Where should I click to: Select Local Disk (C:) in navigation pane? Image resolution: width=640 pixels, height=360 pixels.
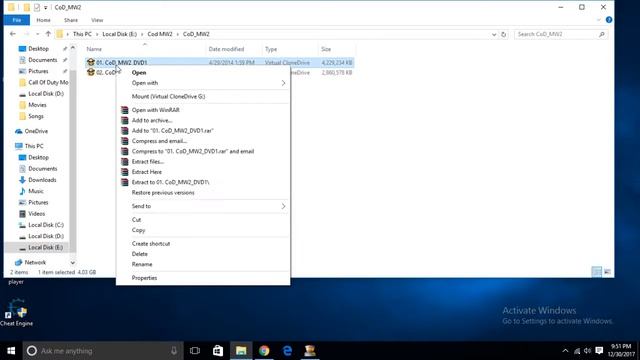(x=46, y=225)
